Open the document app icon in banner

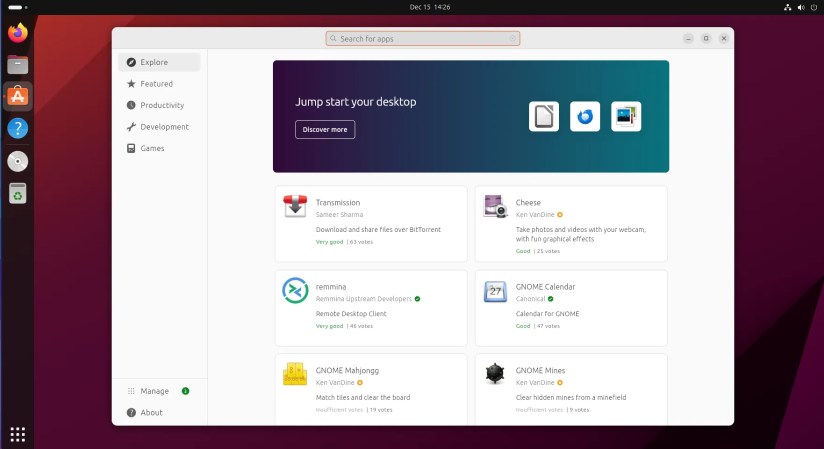click(544, 116)
